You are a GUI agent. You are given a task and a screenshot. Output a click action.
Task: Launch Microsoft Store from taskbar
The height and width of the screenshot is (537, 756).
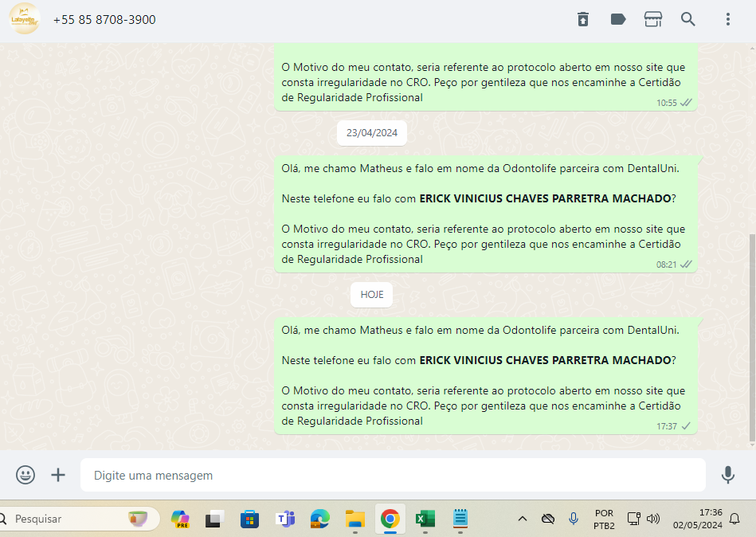point(250,519)
